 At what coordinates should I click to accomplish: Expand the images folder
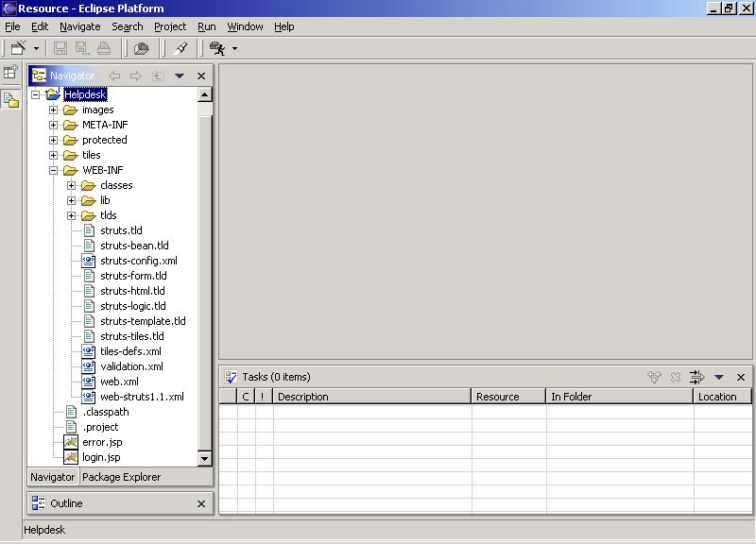[54, 110]
